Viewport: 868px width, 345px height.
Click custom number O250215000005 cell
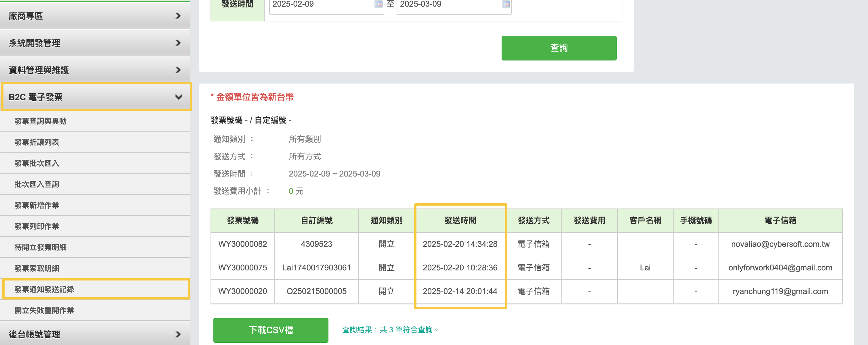(316, 291)
